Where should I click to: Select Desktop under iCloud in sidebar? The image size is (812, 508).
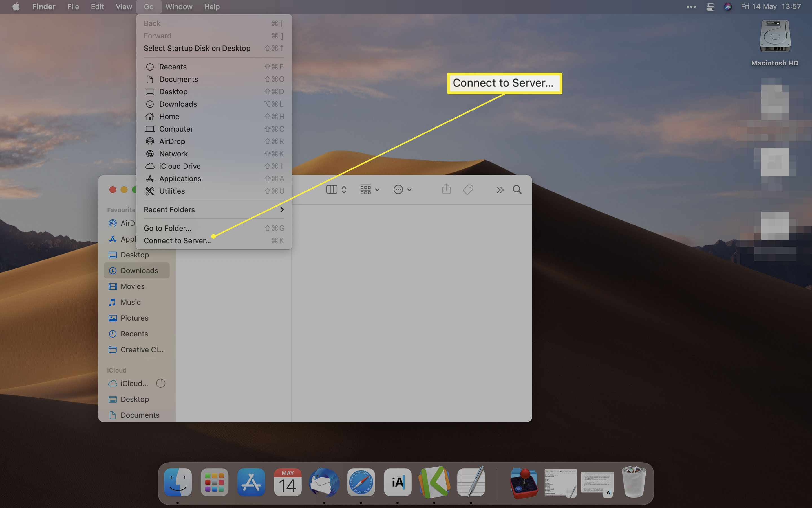click(136, 399)
